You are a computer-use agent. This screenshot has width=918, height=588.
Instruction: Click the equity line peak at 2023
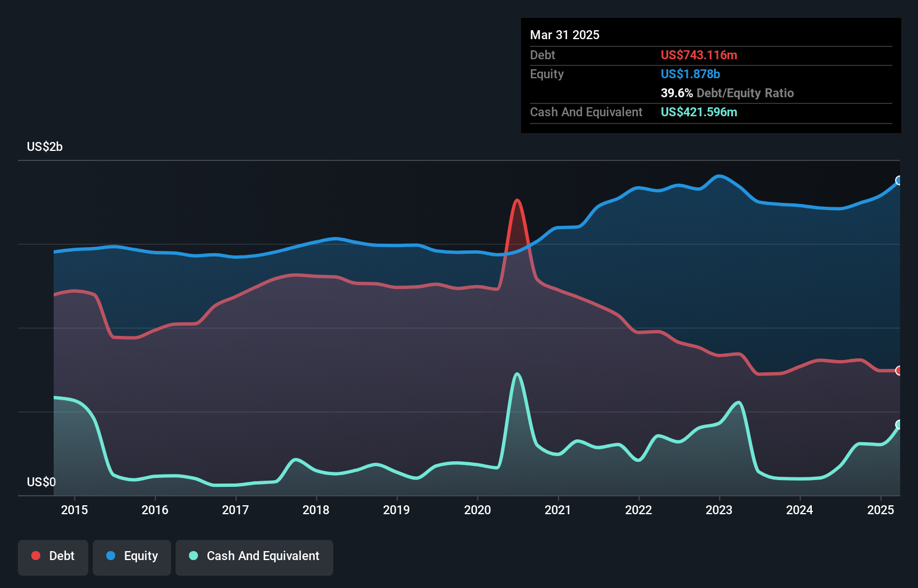pyautogui.click(x=720, y=176)
